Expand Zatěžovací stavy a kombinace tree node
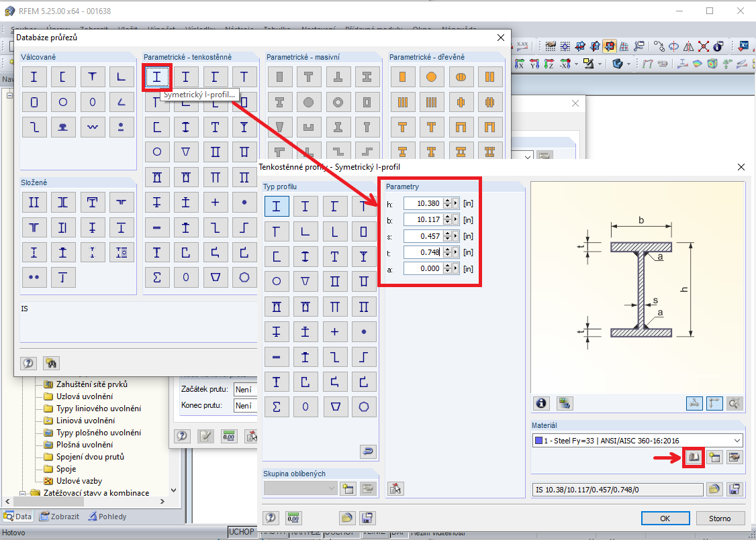 [23, 493]
